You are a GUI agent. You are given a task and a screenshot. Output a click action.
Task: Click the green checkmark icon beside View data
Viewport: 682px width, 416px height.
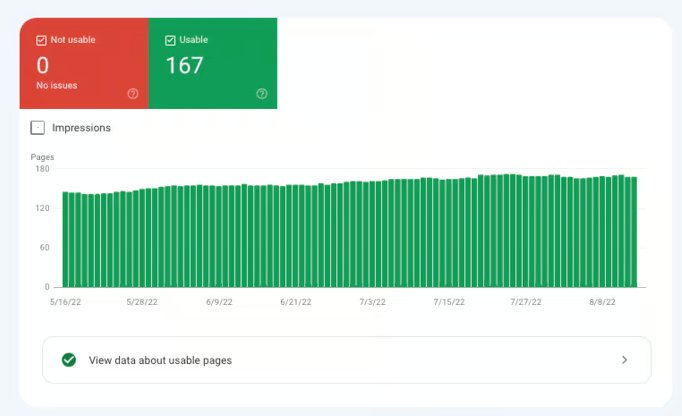point(69,360)
